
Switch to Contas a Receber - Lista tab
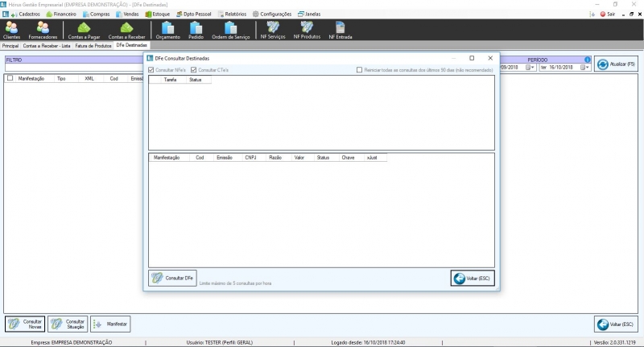point(47,46)
